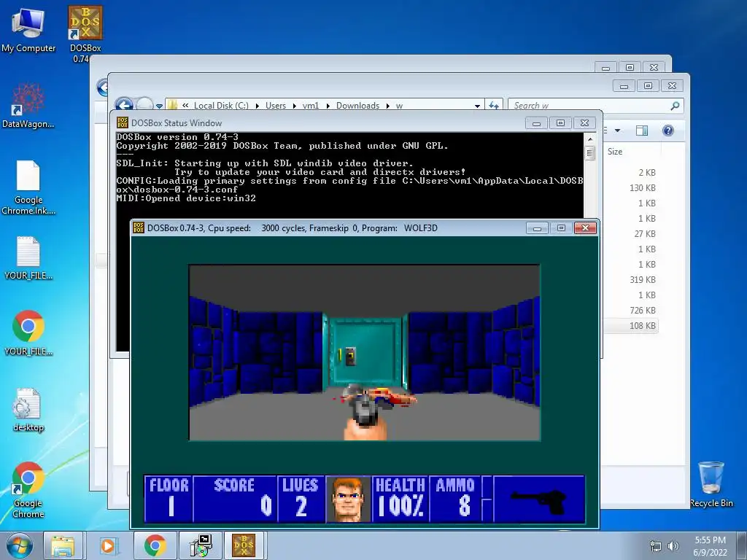Expand the Local Disk (C:) breadcrumb arrow
This screenshot has width=747, height=560.
pyautogui.click(x=258, y=106)
